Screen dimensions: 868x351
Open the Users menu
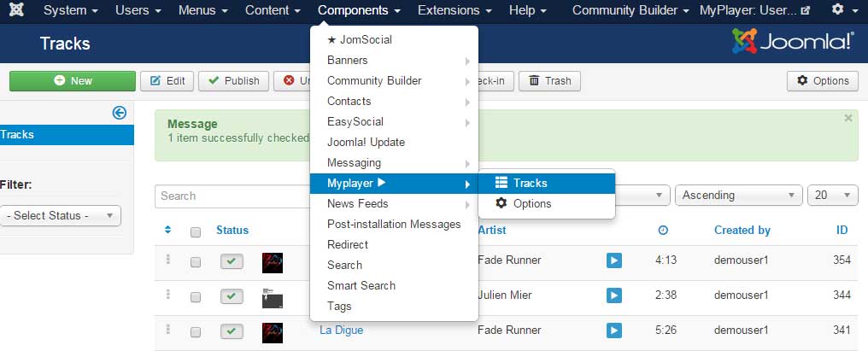coord(138,10)
